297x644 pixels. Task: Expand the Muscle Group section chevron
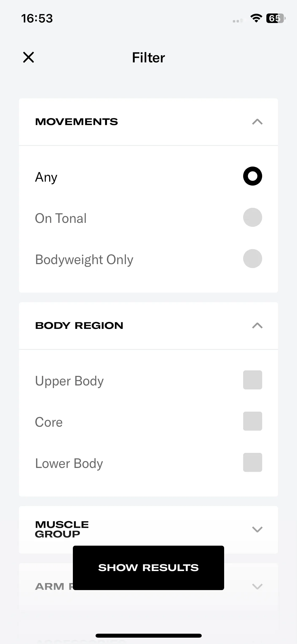257,529
